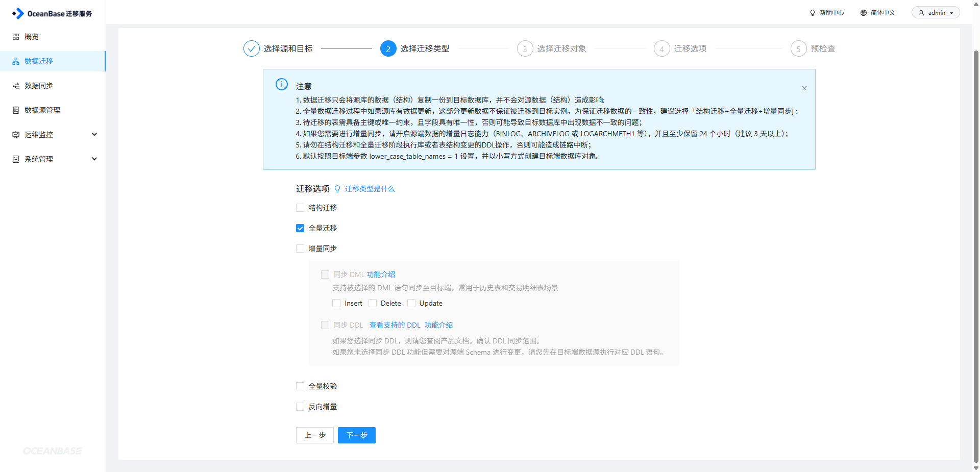Click the 选择迁移对象 step label
This screenshot has width=980, height=472.
[562, 48]
